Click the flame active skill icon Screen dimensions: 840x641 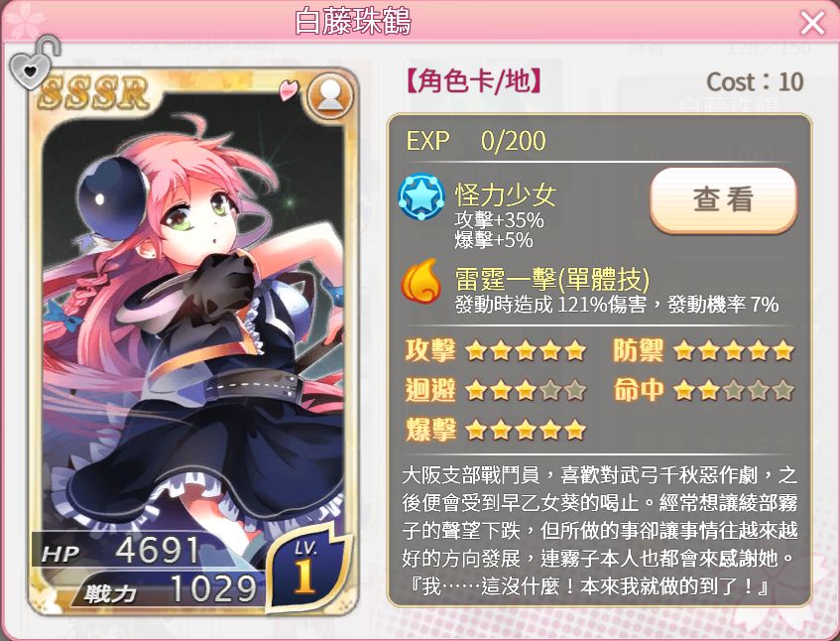(420, 281)
